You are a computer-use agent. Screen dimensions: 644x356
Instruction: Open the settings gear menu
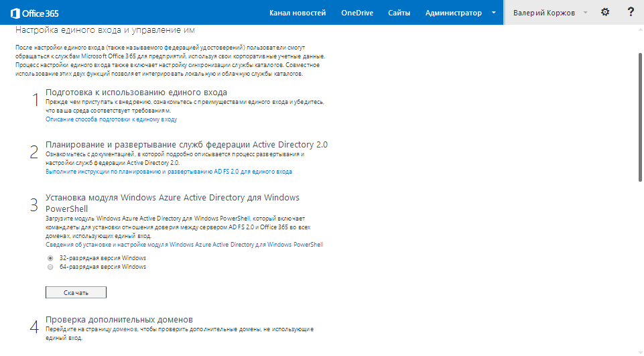click(605, 12)
